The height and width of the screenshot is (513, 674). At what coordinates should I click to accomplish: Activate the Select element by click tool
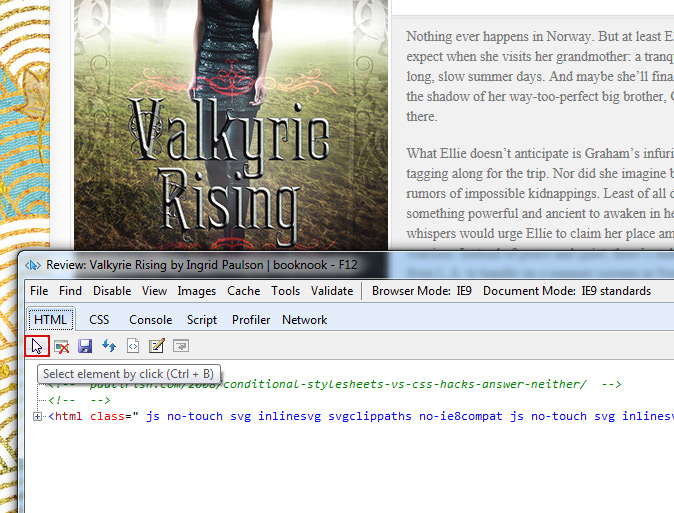(x=37, y=346)
